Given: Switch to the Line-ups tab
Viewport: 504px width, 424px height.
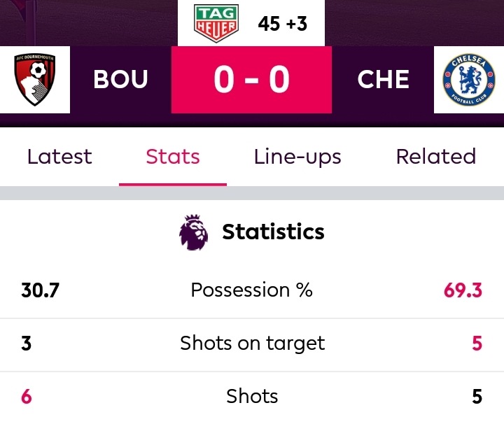Looking at the screenshot, I should 297,157.
